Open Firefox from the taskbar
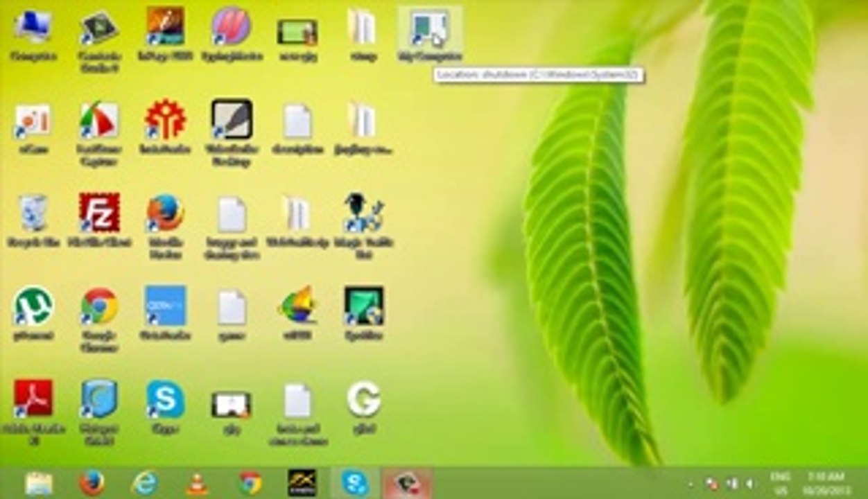868x499 pixels. point(92,483)
